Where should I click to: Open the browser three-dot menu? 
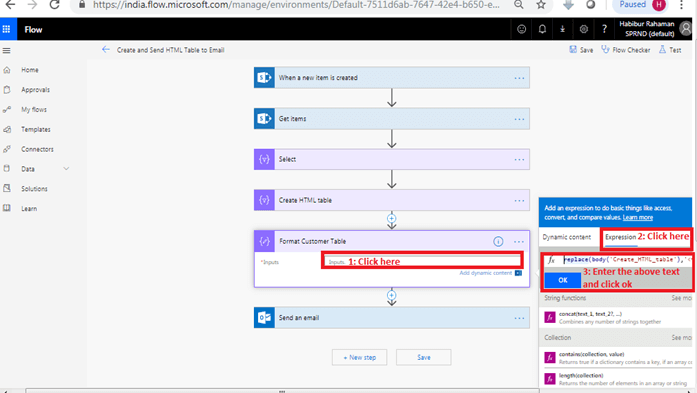pos(681,5)
